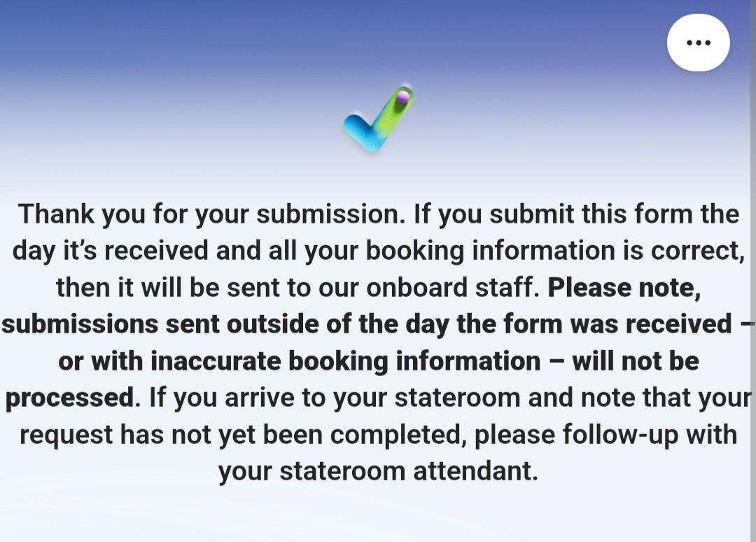
Task: Click the 'Thank you for your submission' sentence
Action: pos(211,214)
